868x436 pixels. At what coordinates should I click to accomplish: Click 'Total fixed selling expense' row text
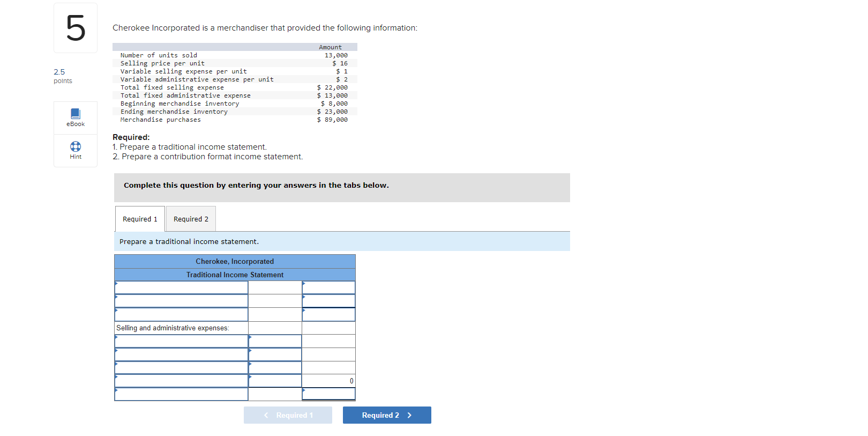pos(173,87)
